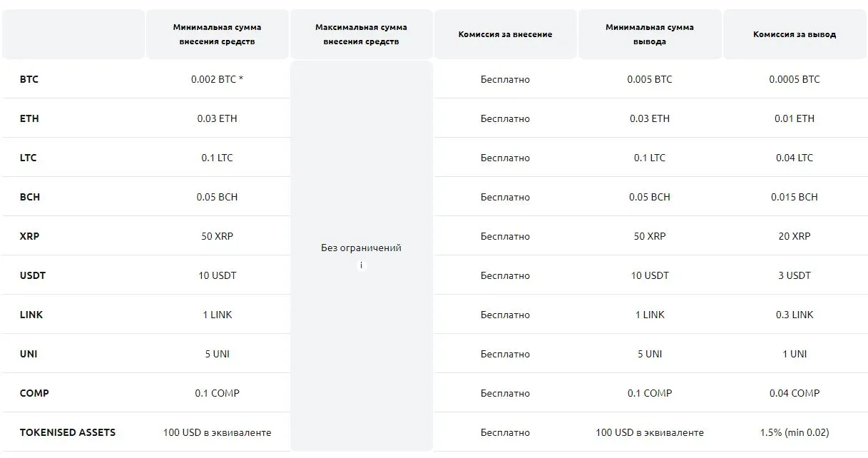The image size is (868, 458).
Task: Select the BTC row label
Action: pos(29,79)
